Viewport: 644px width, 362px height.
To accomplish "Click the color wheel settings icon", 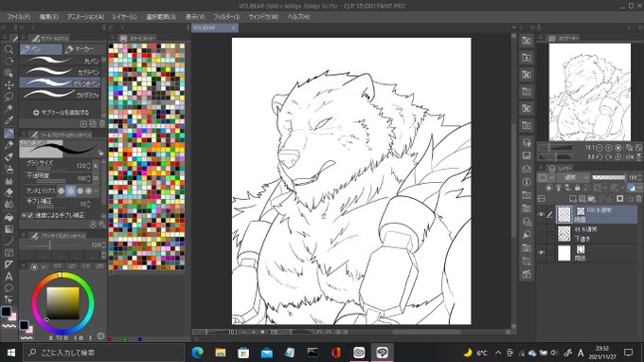I will click(101, 336).
